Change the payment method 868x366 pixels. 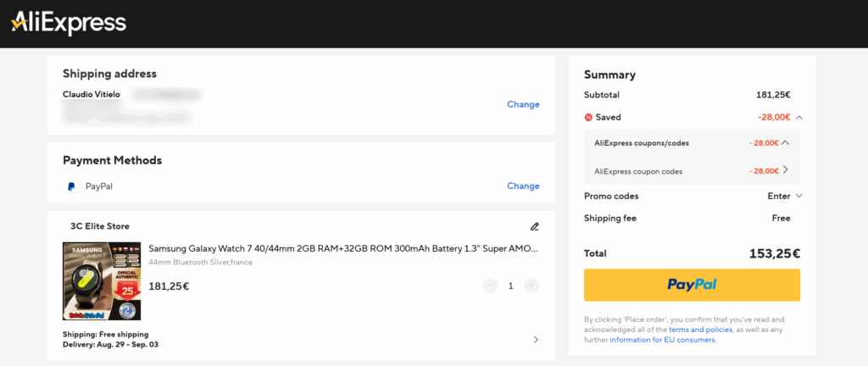pos(523,186)
